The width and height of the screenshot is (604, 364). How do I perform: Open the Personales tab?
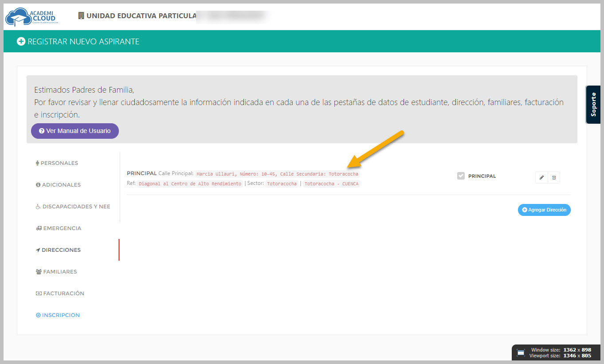pyautogui.click(x=57, y=163)
